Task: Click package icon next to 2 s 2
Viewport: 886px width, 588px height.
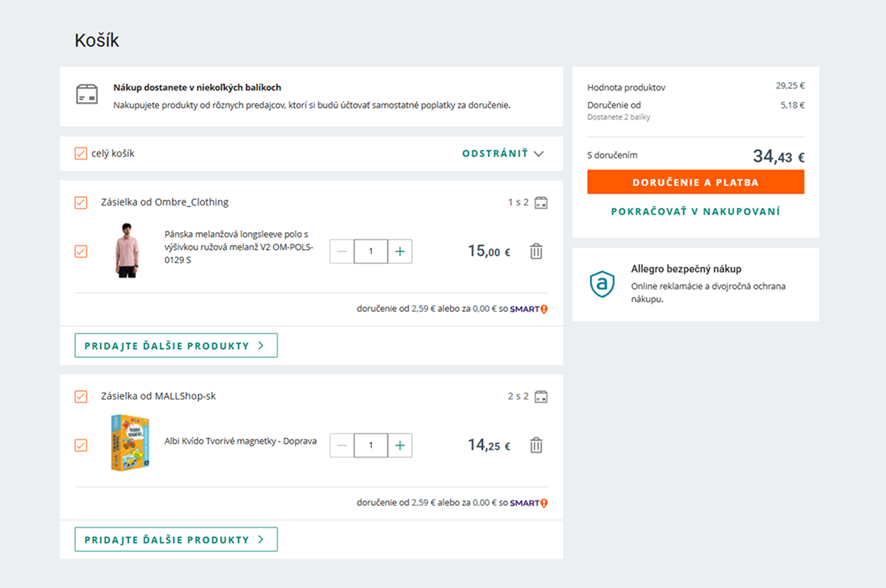Action: click(x=542, y=396)
